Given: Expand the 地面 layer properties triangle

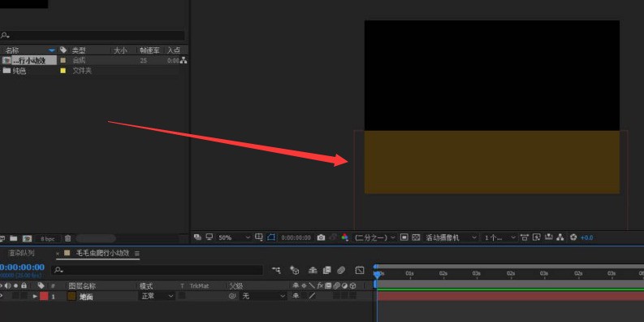Looking at the screenshot, I should (35, 296).
